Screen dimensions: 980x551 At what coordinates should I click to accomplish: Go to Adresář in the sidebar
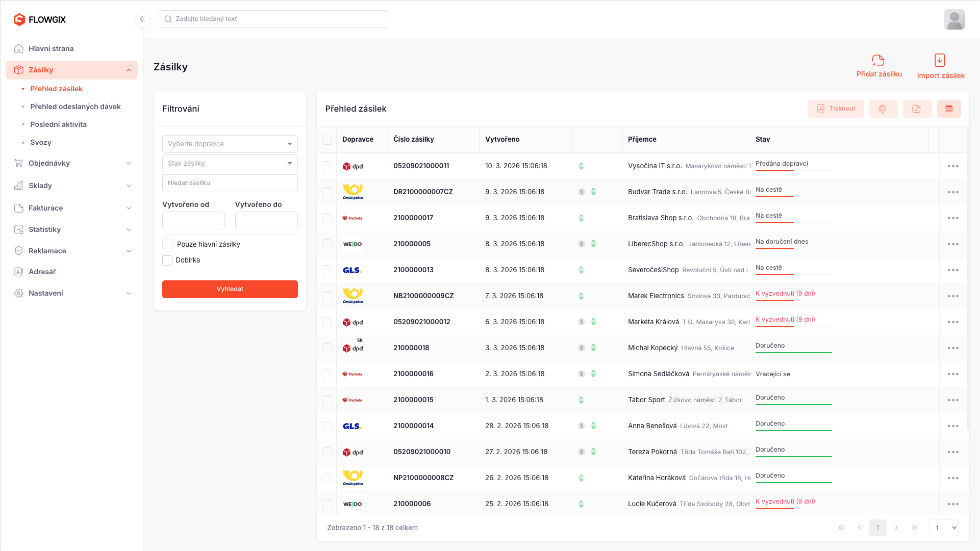pos(42,272)
